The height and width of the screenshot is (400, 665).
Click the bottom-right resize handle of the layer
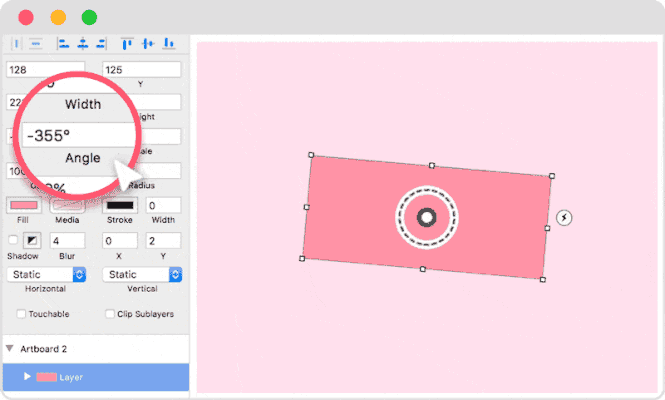(x=542, y=280)
